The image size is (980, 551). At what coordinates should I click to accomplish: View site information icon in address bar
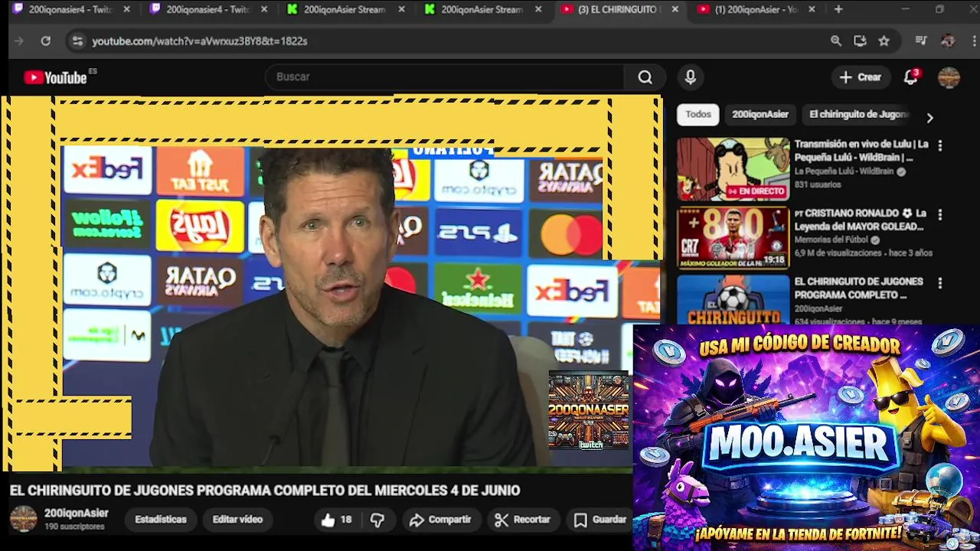pyautogui.click(x=77, y=41)
